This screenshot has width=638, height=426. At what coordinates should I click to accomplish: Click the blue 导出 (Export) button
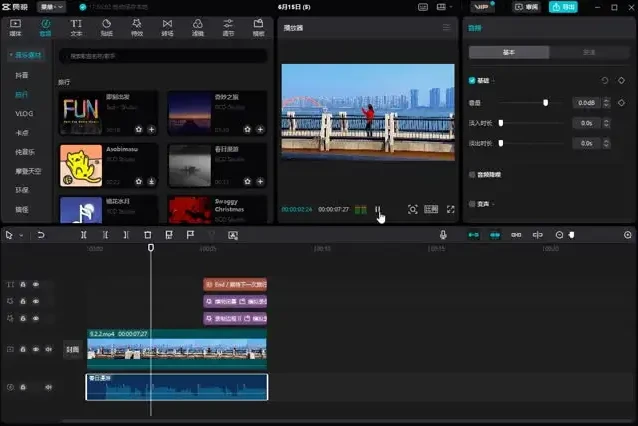[x=562, y=6]
